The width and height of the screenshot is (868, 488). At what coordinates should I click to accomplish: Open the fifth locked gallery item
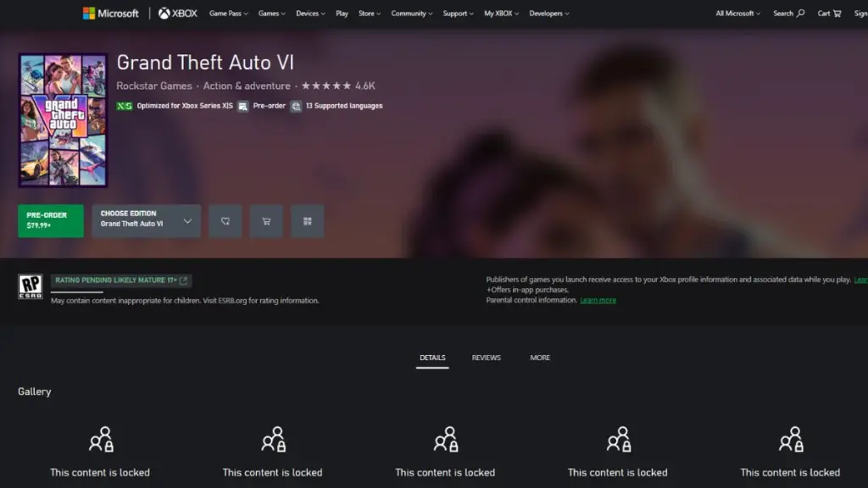coord(791,452)
